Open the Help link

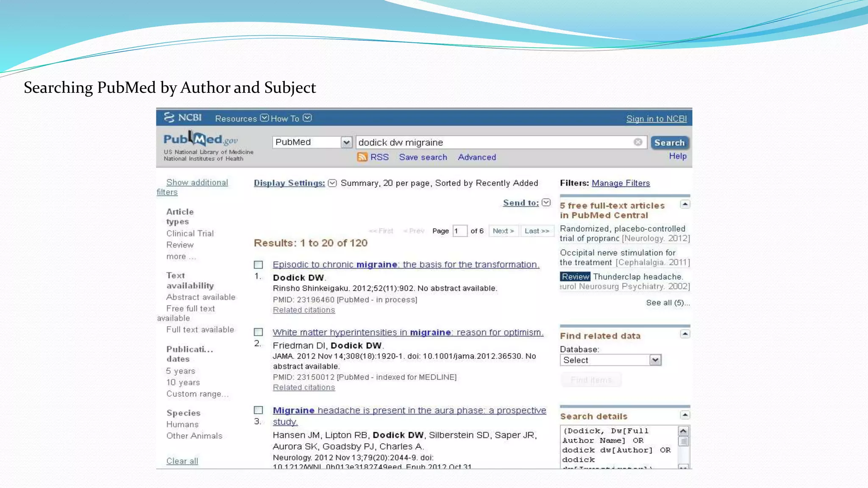pyautogui.click(x=678, y=156)
